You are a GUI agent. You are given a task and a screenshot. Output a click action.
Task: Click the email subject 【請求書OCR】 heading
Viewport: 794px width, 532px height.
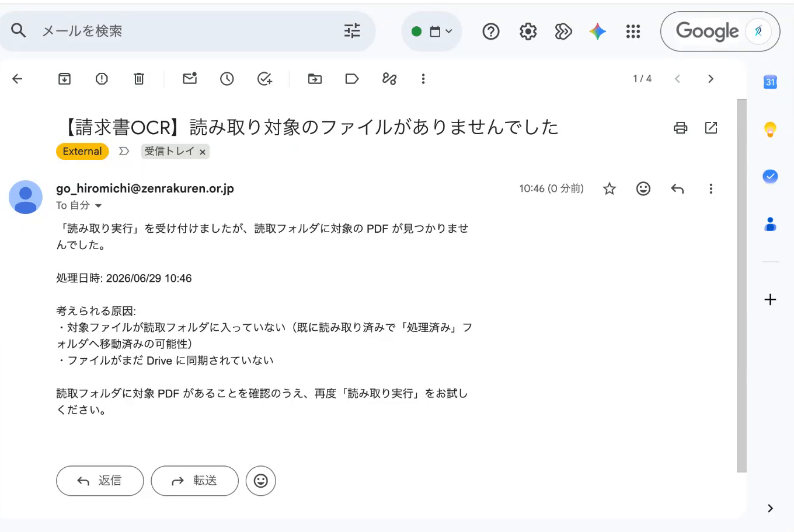[309, 127]
